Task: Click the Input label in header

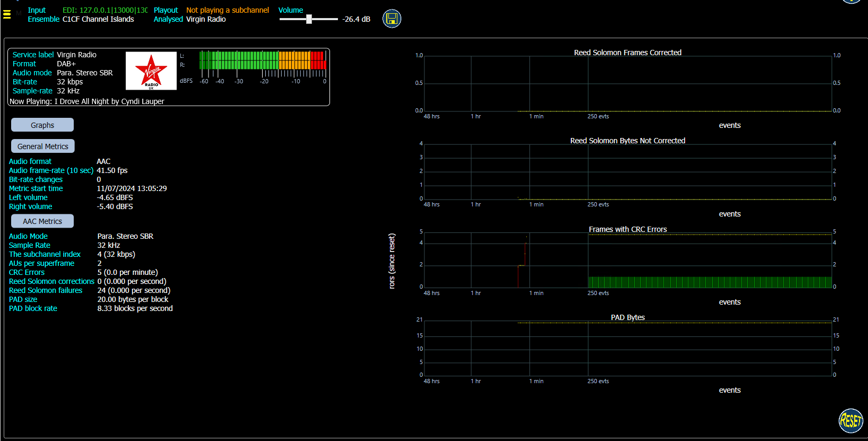Action: click(x=37, y=10)
